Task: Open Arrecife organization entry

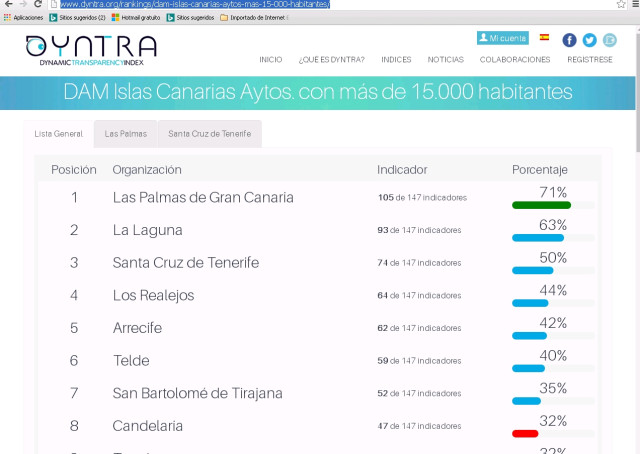Action: pyautogui.click(x=137, y=328)
